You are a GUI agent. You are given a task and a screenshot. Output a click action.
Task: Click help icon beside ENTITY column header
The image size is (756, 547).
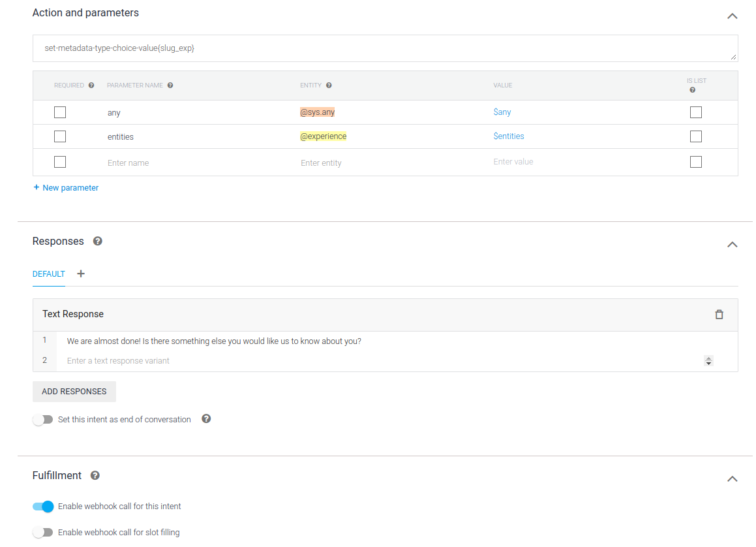click(329, 86)
